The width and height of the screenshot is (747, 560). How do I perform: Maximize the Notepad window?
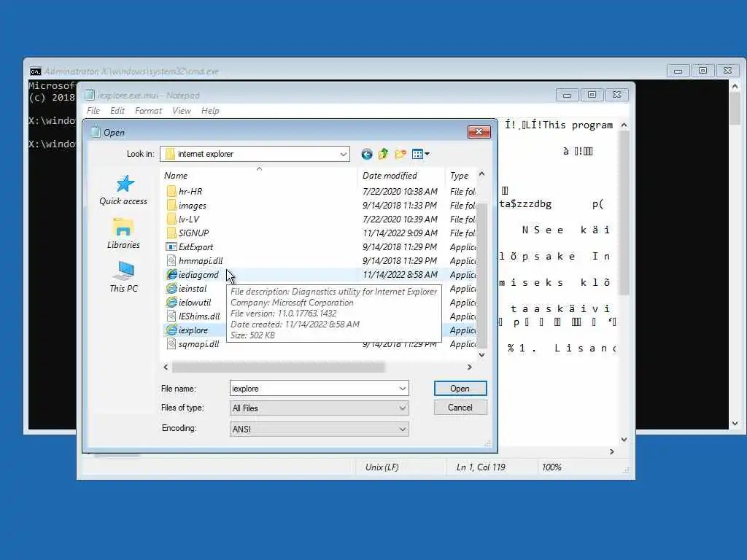tap(592, 95)
